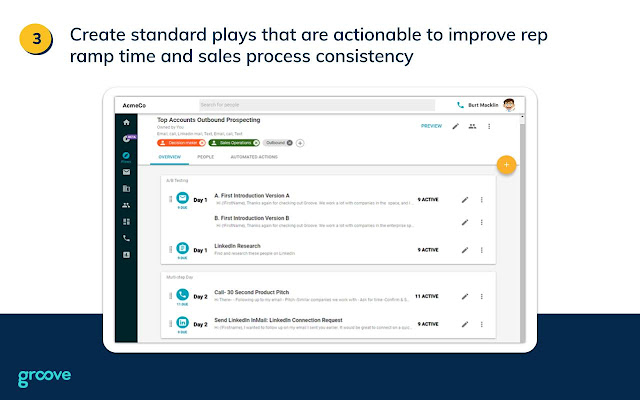Open the mail icon in the sidebar

point(127,172)
